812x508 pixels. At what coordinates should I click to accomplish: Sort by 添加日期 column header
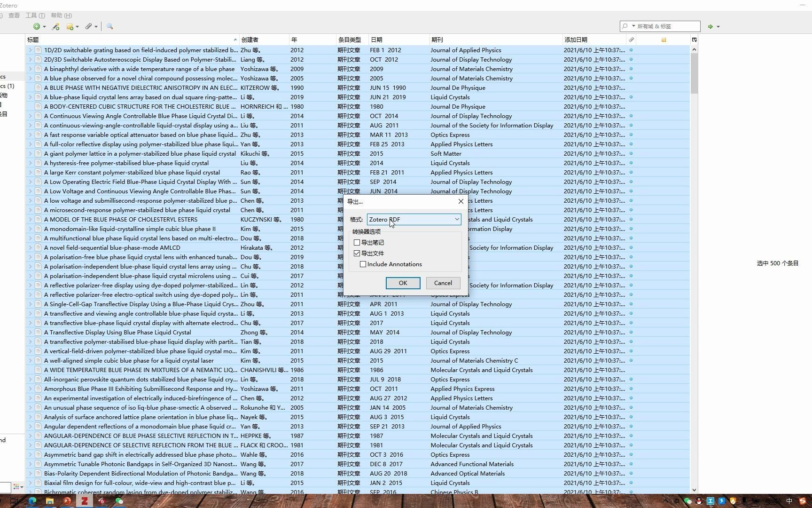(x=594, y=40)
